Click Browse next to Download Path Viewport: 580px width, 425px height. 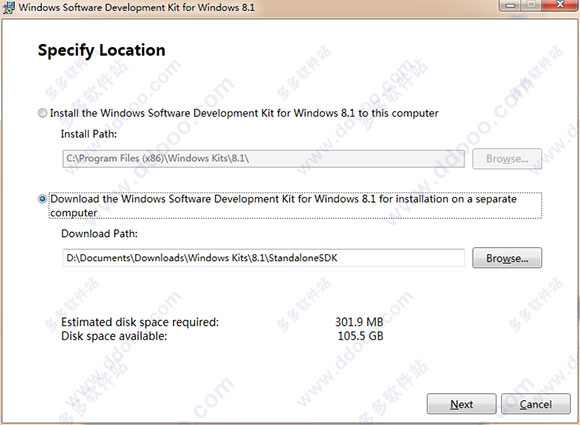(507, 258)
